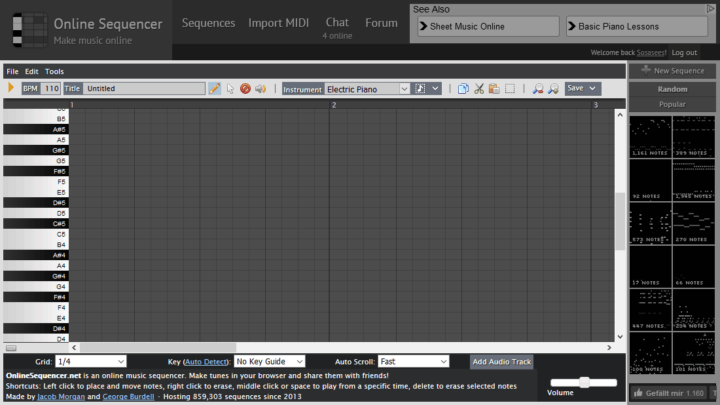The height and width of the screenshot is (405, 720).
Task: Click the Add Audio Track button
Action: (x=502, y=361)
